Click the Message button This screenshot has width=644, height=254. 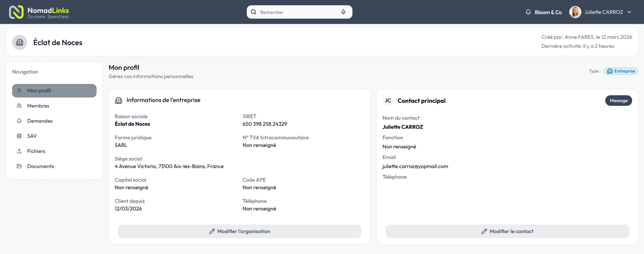pyautogui.click(x=619, y=101)
